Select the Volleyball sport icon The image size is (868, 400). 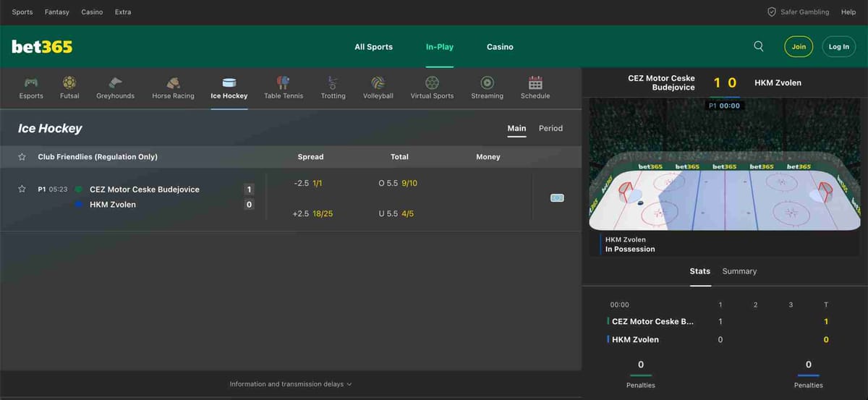click(x=378, y=82)
